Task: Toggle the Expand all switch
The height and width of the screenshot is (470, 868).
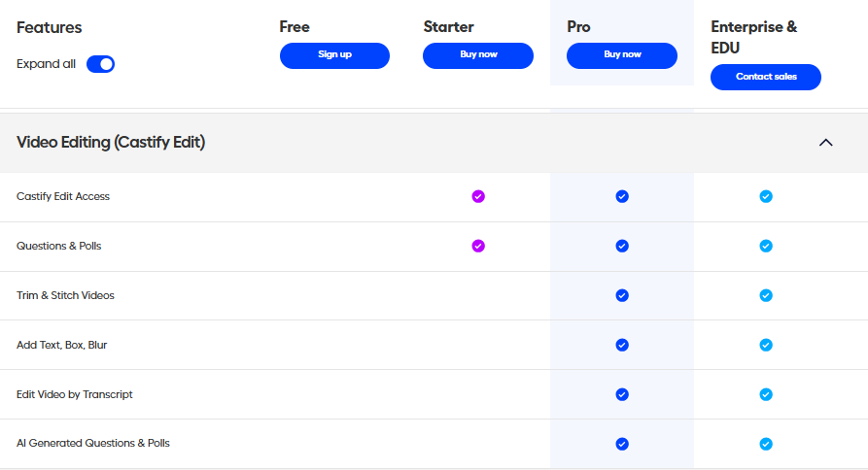Action: coord(100,64)
